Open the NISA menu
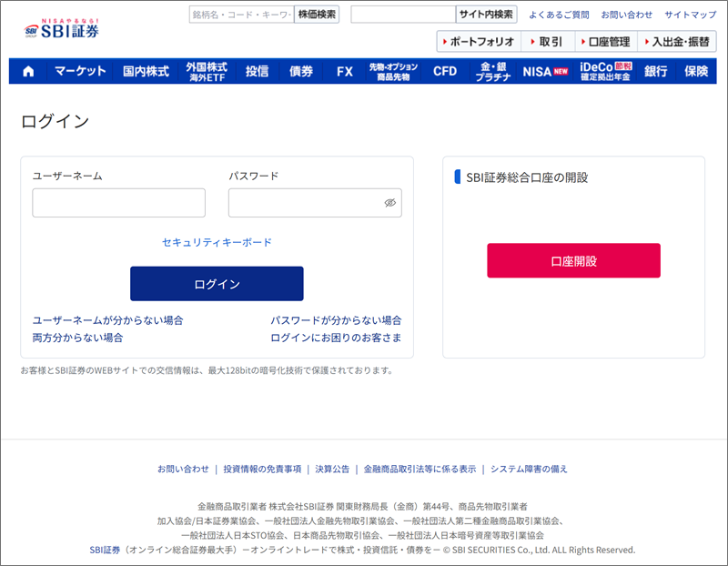Viewport: 728px width, 566px height. point(545,71)
